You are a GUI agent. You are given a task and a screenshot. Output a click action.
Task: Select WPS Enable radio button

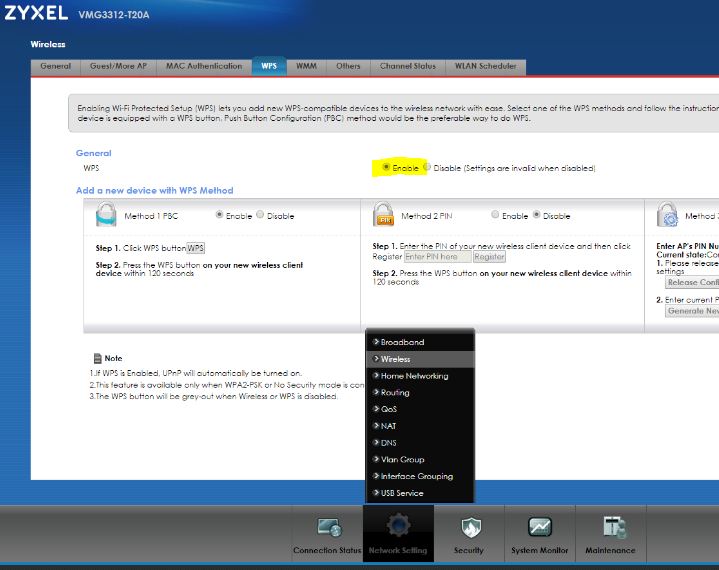click(x=387, y=168)
